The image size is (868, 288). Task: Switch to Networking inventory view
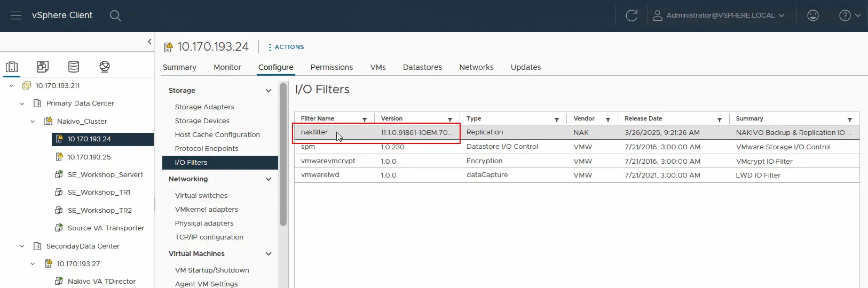(x=105, y=67)
